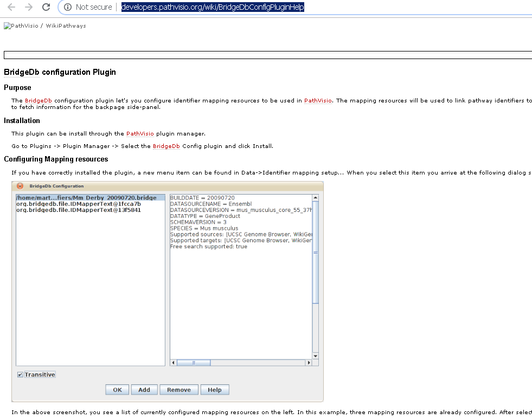The image size is (532, 419).
Task: Click the vertical scrollbar up arrow
Action: point(316,198)
